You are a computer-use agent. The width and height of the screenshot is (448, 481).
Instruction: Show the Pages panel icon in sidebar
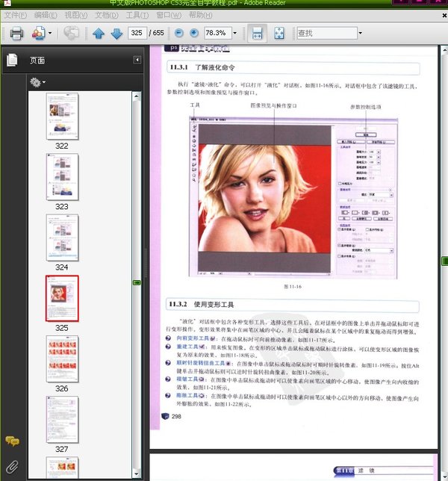[12, 60]
